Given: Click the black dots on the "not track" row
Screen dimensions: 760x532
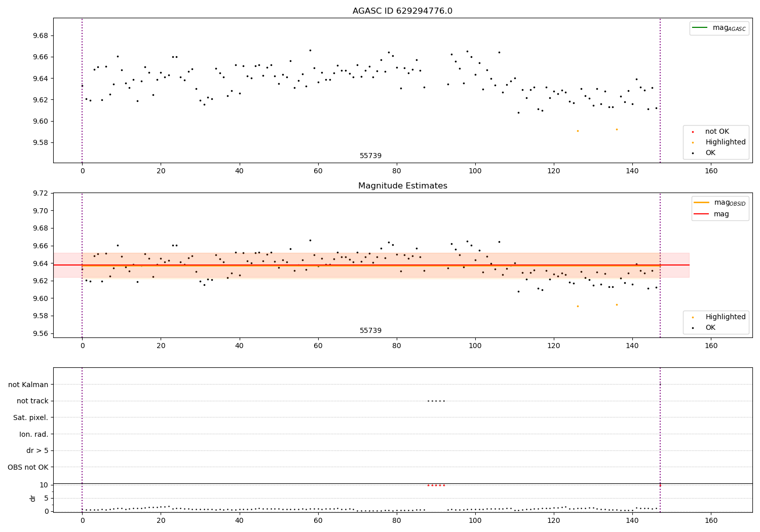Looking at the screenshot, I should (436, 401).
